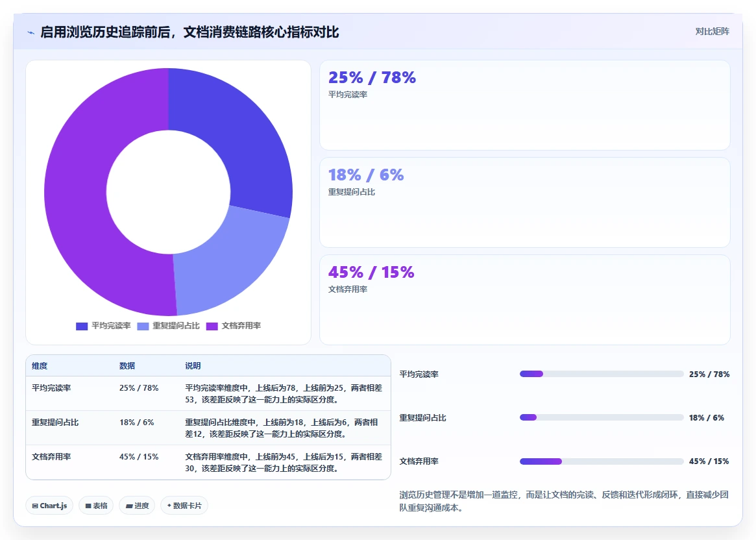
Task: Select the 18% / 6% card value
Action: (x=366, y=175)
